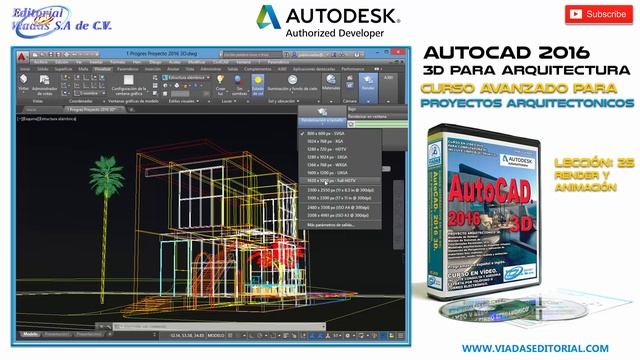Open the Vistas ribbon icon

tap(24, 83)
